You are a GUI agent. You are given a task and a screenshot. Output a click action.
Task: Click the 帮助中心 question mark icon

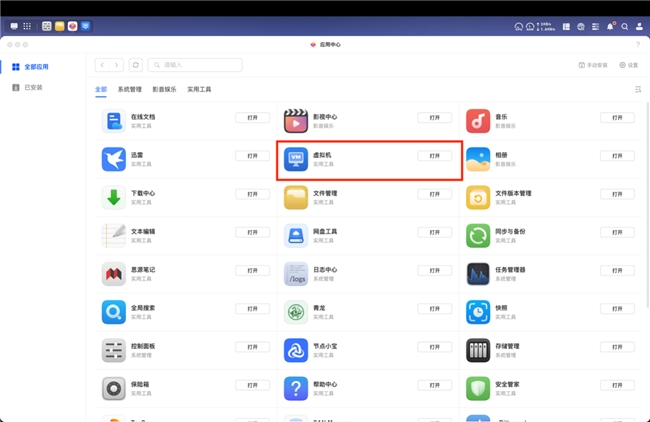pyautogui.click(x=296, y=388)
